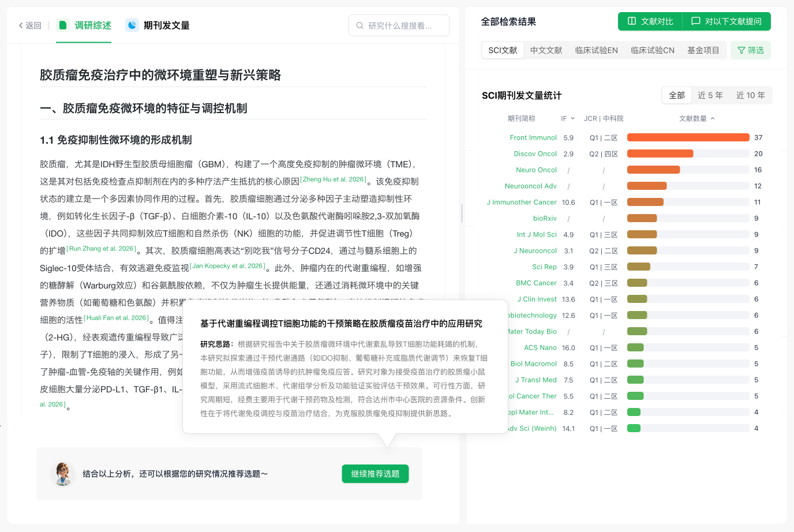Screen dimensions: 794x532
Task: Click the 对以下文献提问 button
Action: [726, 21]
